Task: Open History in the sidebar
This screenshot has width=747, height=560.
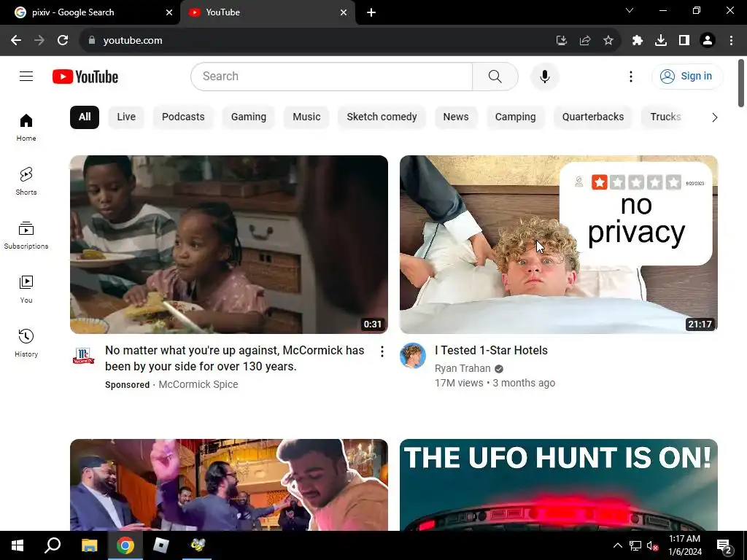Action: (x=26, y=343)
